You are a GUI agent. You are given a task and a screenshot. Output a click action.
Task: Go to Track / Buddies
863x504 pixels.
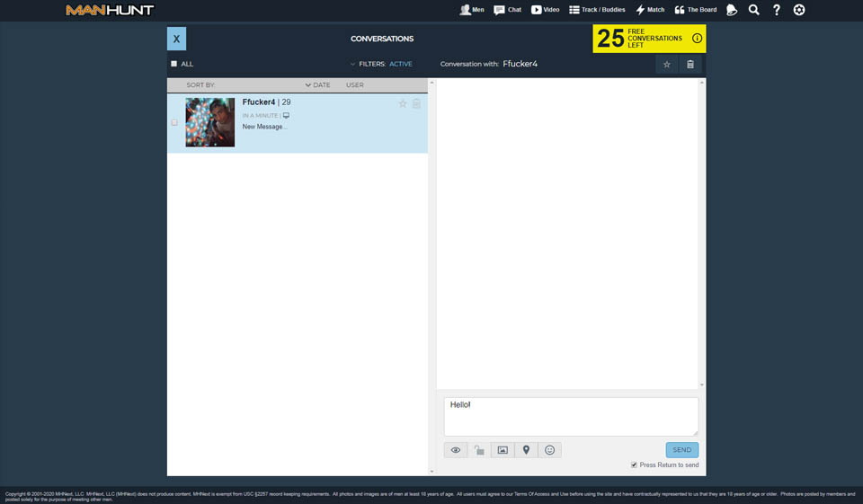pos(597,10)
